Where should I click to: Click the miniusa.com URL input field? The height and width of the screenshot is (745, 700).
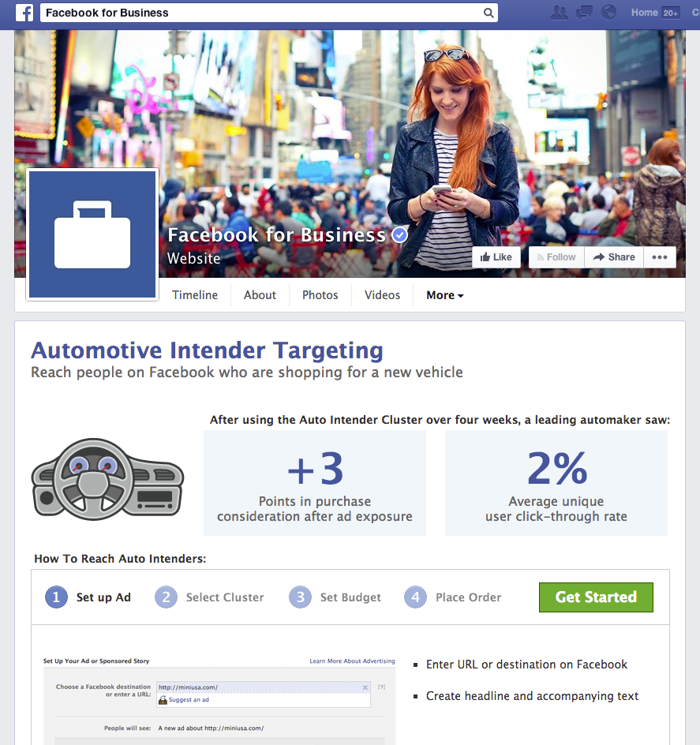click(264, 687)
